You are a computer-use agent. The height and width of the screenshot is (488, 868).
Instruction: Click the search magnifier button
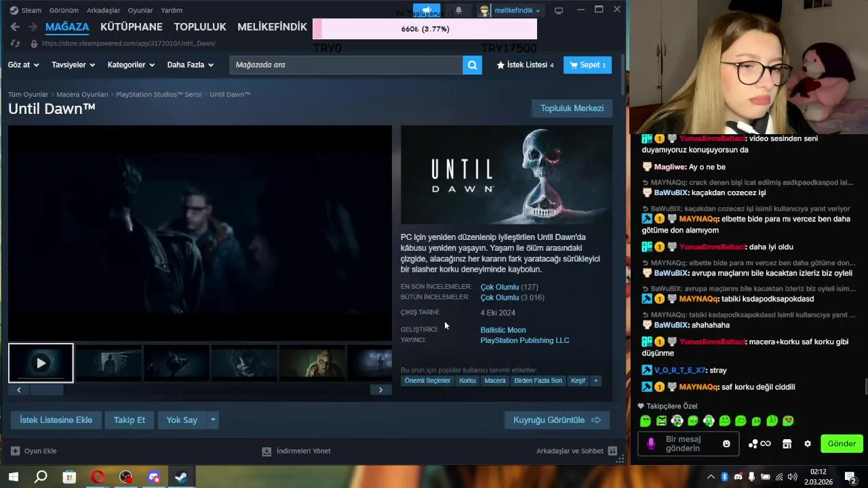click(472, 65)
